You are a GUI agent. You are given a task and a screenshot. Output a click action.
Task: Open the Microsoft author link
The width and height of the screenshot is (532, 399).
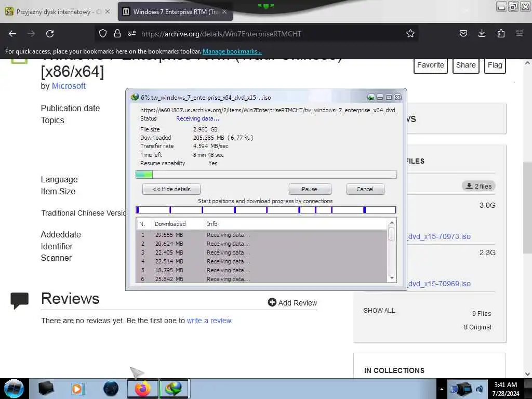point(69,86)
